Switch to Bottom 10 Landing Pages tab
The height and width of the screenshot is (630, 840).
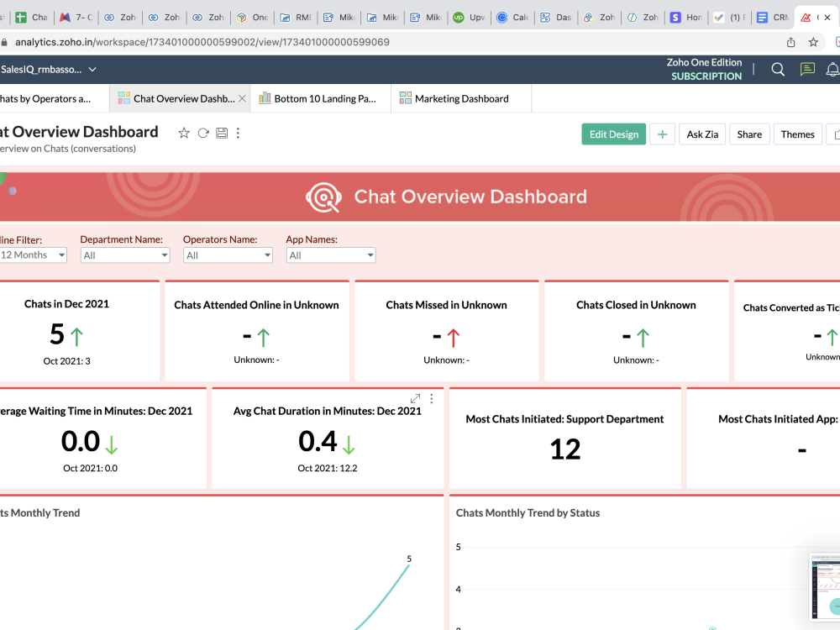[x=320, y=98]
